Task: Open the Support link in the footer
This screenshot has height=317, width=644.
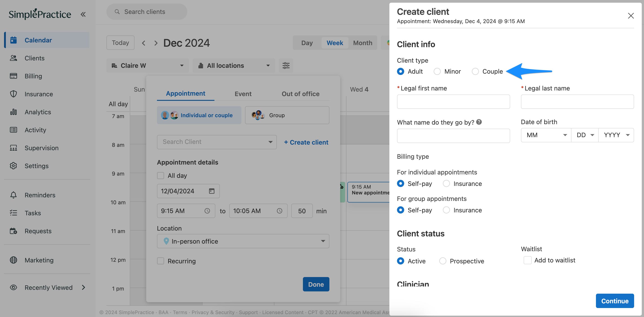Action: point(248,312)
